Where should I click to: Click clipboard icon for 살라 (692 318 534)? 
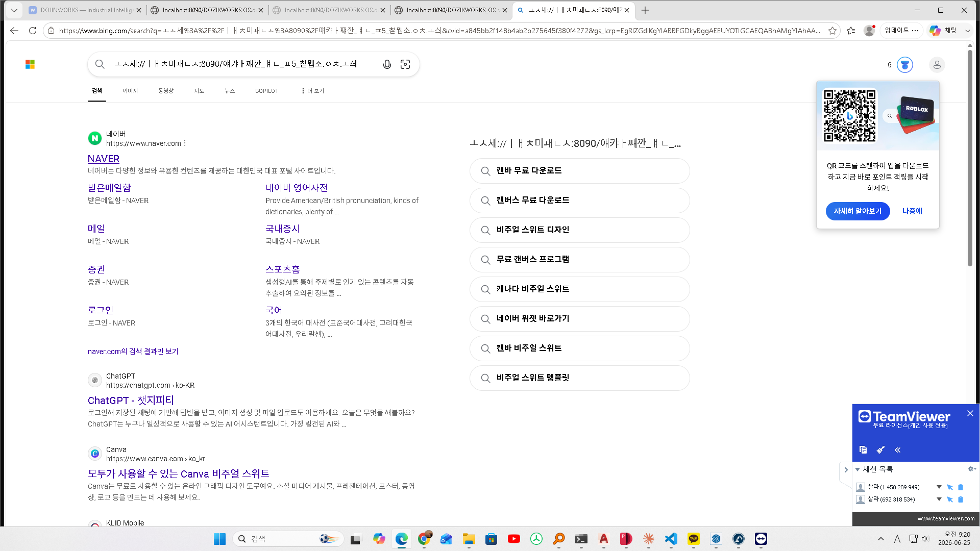pos(961,499)
